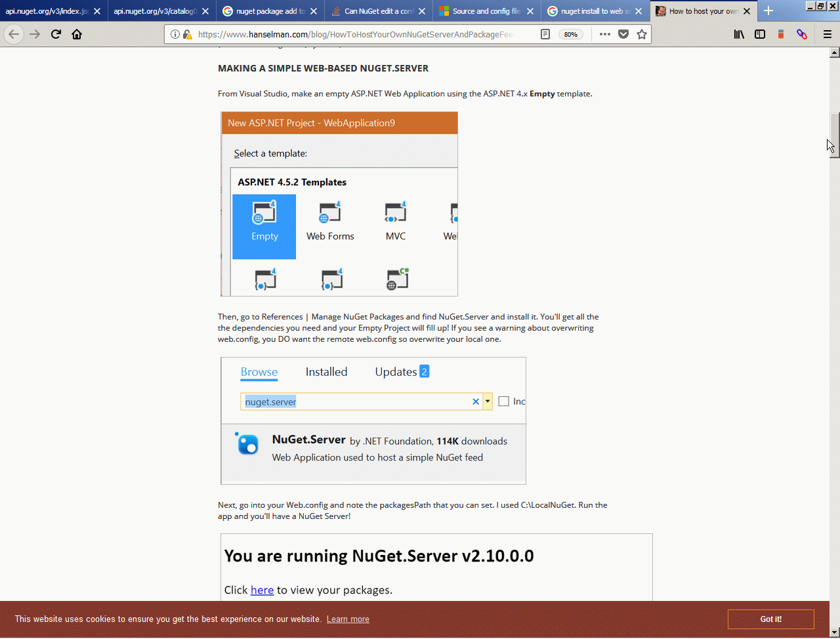
Task: Open the Library bookshelf icon
Action: pos(739,34)
